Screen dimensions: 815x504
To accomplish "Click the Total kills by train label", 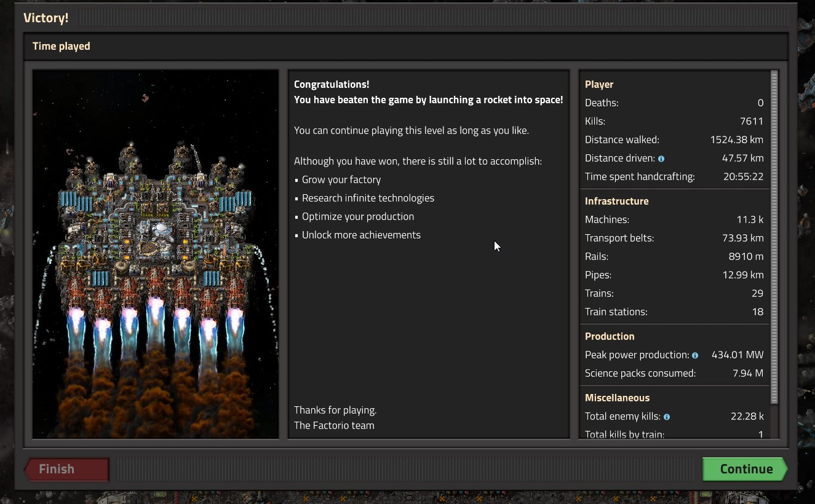I will (624, 434).
